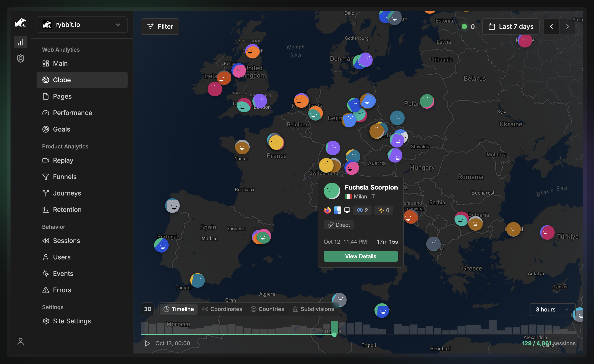Click the avatar marker near Tangier
594x364 pixels.
[198, 280]
